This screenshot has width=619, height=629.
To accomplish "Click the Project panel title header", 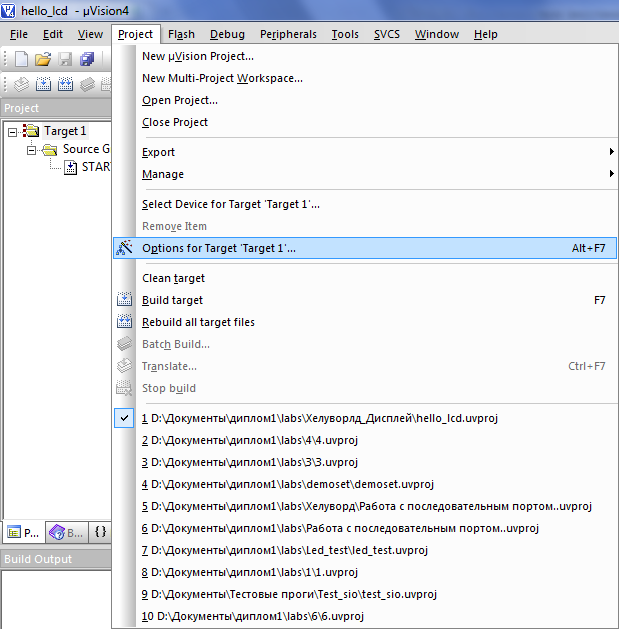I will pos(56,108).
